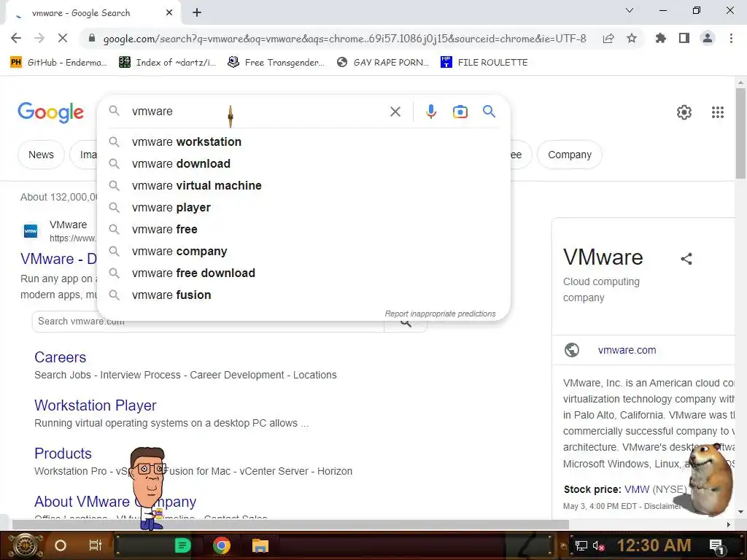Open the notification center in the taskbar
Image resolution: width=747 pixels, height=560 pixels.
tap(716, 546)
